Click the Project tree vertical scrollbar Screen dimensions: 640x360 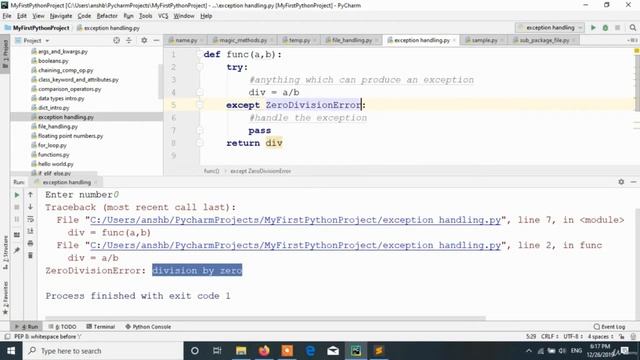pyautogui.click(x=160, y=82)
